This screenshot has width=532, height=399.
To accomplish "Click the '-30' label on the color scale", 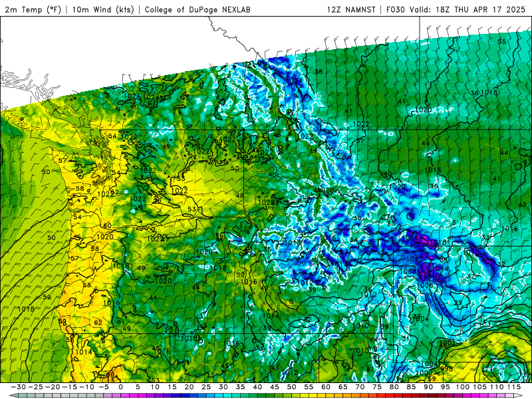I will click(19, 387).
